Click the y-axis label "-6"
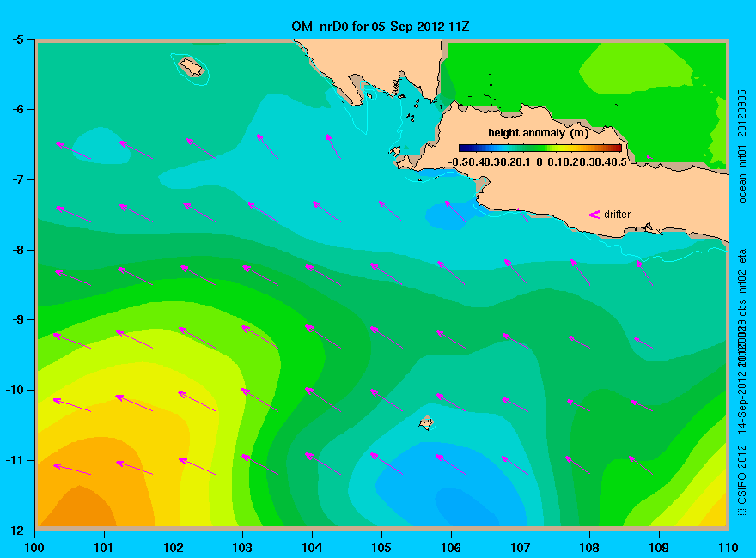The height and width of the screenshot is (558, 756). click(17, 109)
